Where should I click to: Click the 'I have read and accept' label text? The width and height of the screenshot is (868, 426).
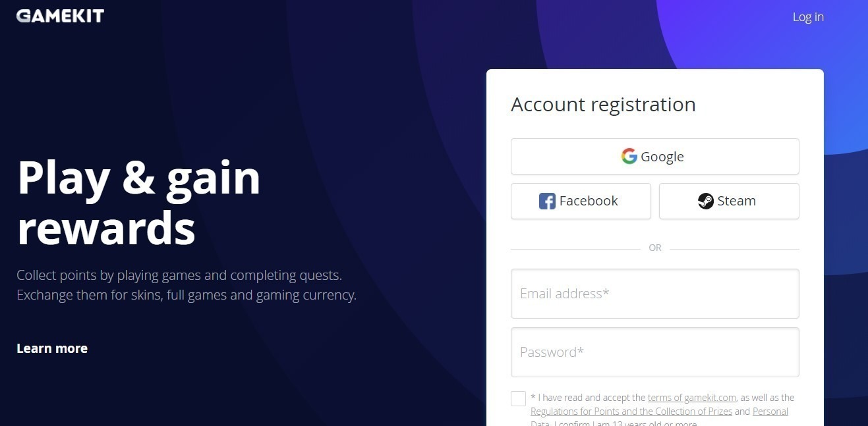click(588, 398)
